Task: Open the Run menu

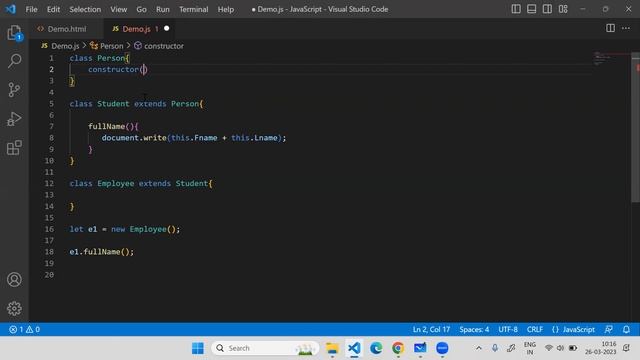Action: pyautogui.click(x=162, y=9)
